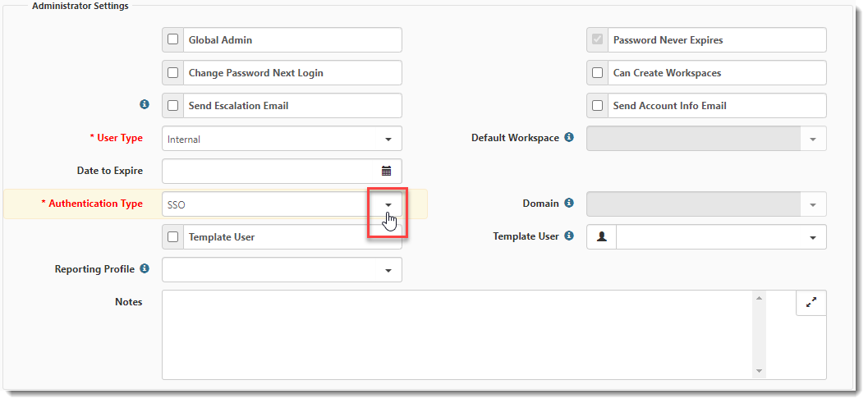868x403 pixels.
Task: Open the Template User selection dropdown arrow
Action: tap(812, 237)
